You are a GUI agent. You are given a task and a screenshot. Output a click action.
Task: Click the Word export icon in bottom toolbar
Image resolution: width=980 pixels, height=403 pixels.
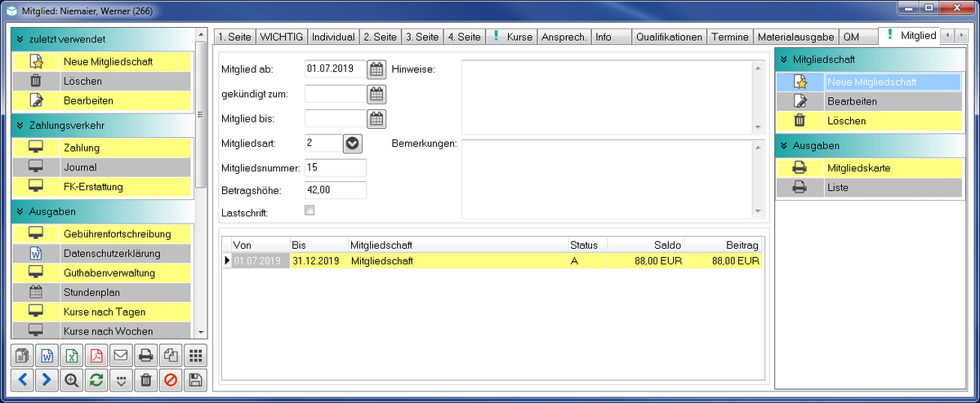(47, 356)
